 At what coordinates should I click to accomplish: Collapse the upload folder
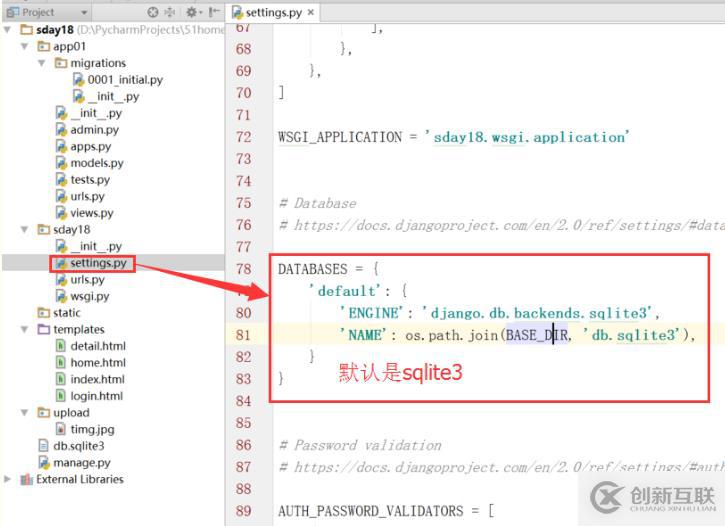tap(25, 413)
